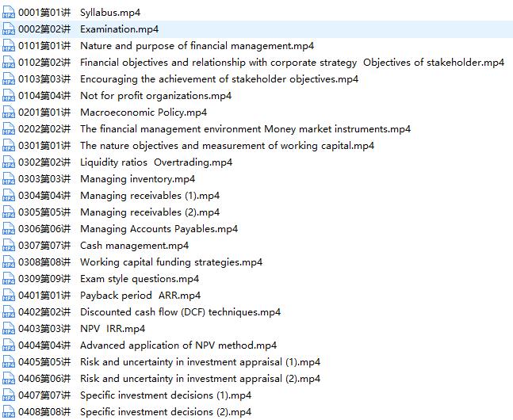This screenshot has width=513, height=420.
Task: Click Specific investment decisions (2).mp4 file
Action: (166, 412)
